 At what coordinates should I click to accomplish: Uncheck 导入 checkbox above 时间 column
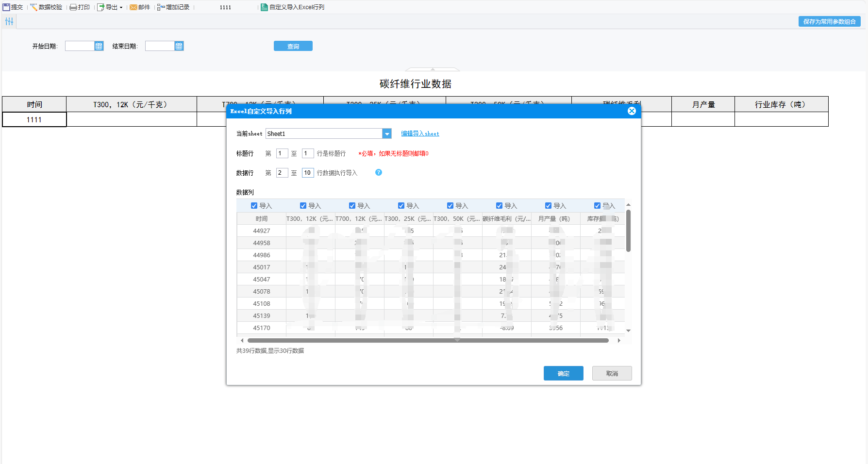(254, 206)
